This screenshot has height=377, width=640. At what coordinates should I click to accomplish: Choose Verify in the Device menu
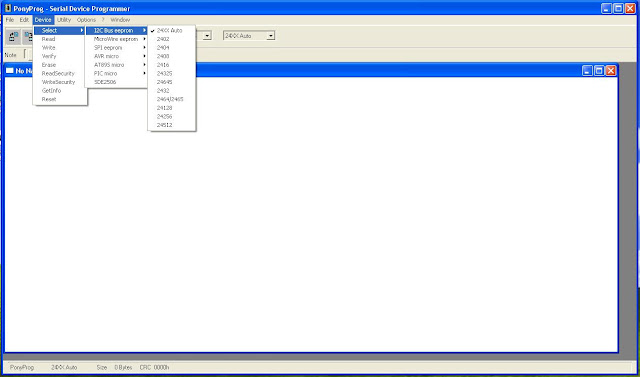60,56
